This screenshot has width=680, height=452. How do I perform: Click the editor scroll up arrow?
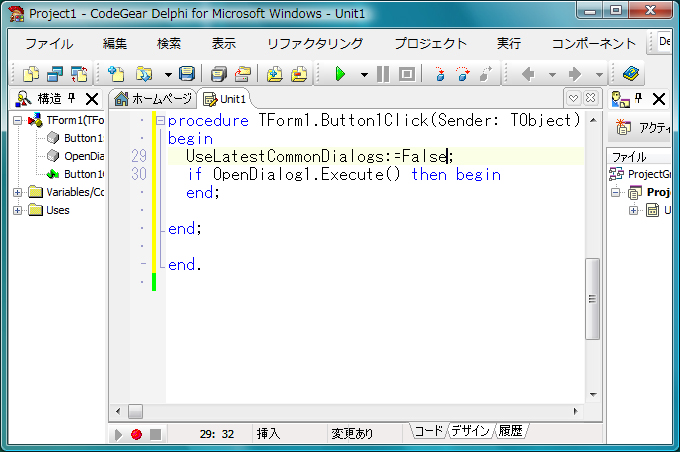point(593,120)
